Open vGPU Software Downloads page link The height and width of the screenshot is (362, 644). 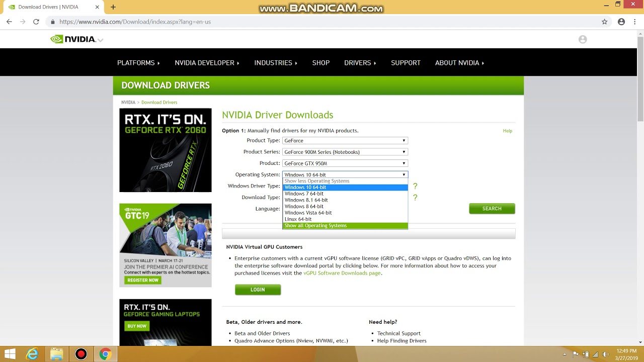(x=342, y=273)
